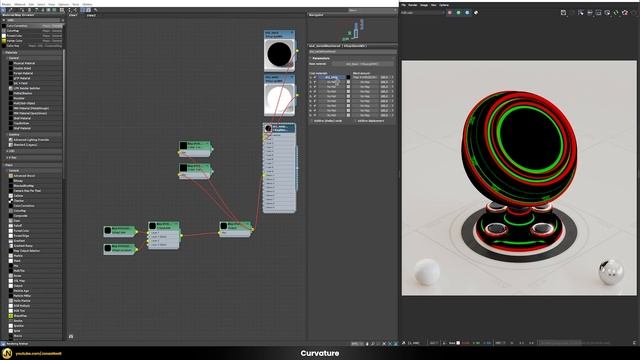This screenshot has height=360, width=640.
Task: Click second blend amount No Map button
Action: click(x=365, y=82)
